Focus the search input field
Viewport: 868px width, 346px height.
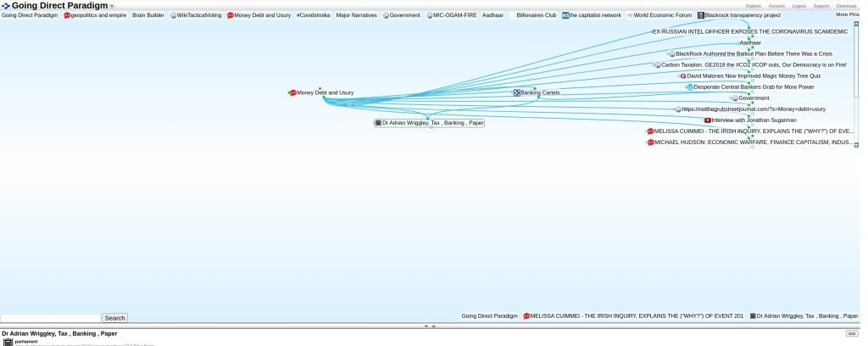[x=50, y=318]
